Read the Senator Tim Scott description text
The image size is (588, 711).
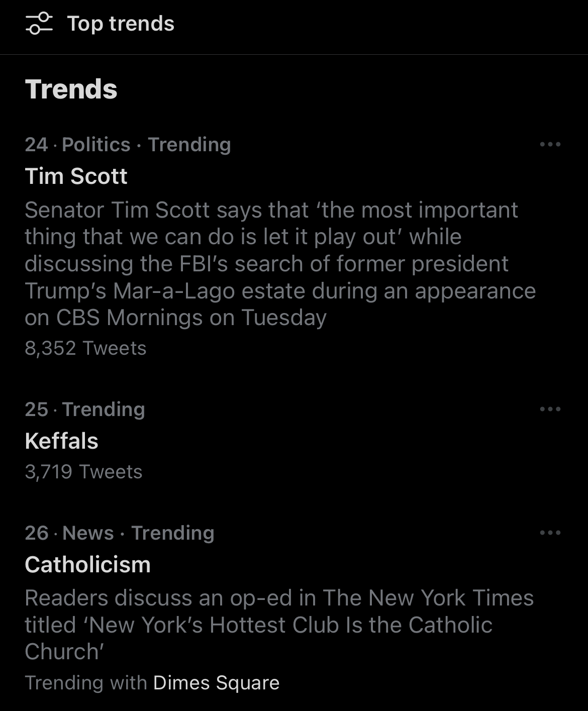[280, 264]
